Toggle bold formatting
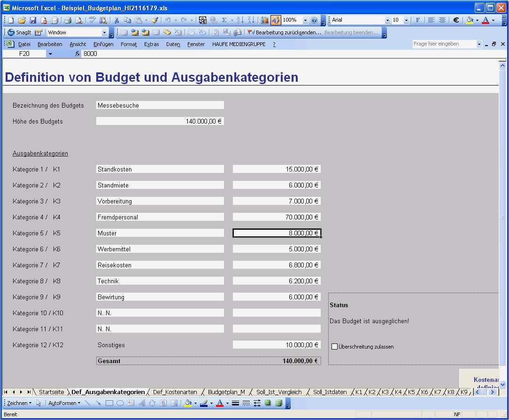The width and height of the screenshot is (509, 420). pyautogui.click(x=417, y=20)
